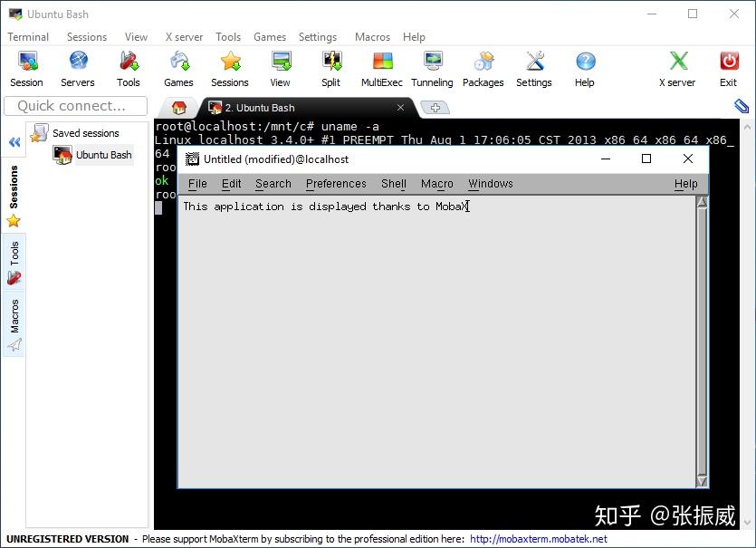756x548 pixels.
Task: Open the Games menu in the menu bar
Action: click(x=270, y=37)
